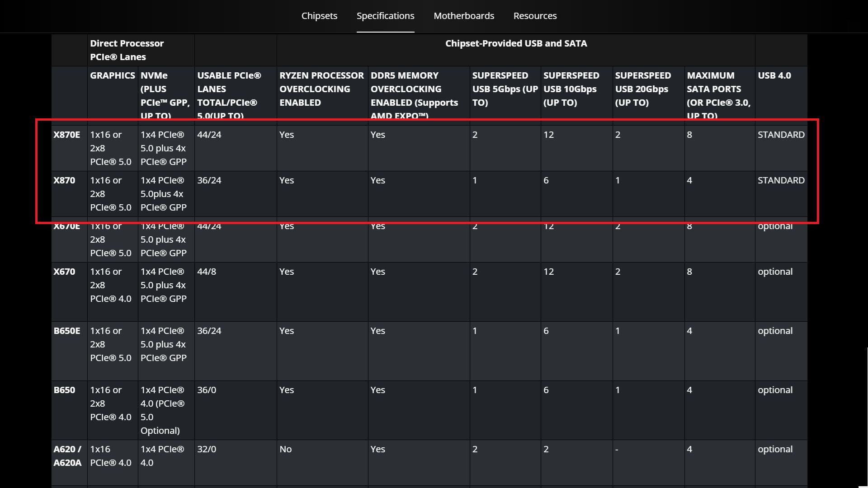Click X670 USB 5Gbps value 2
The width and height of the screenshot is (868, 488).
coord(475,272)
